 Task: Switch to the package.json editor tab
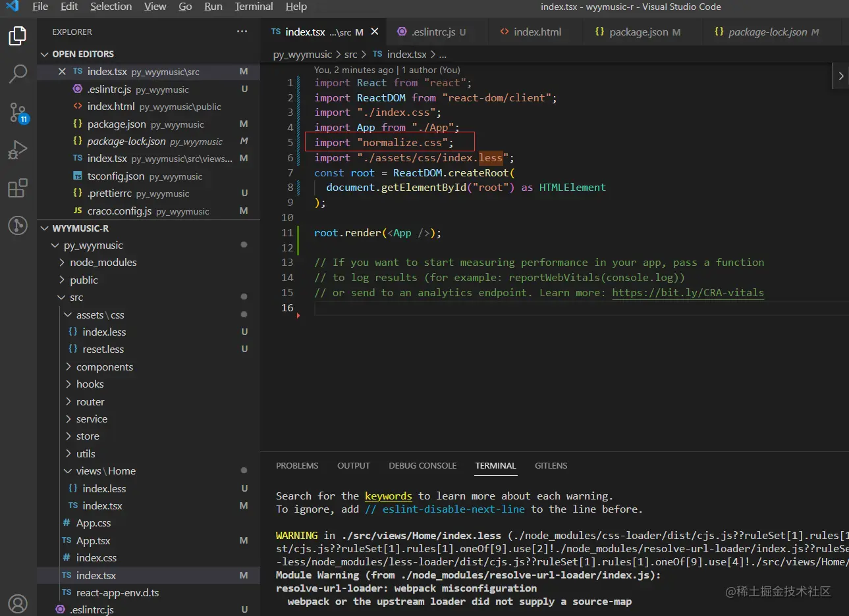tap(638, 32)
